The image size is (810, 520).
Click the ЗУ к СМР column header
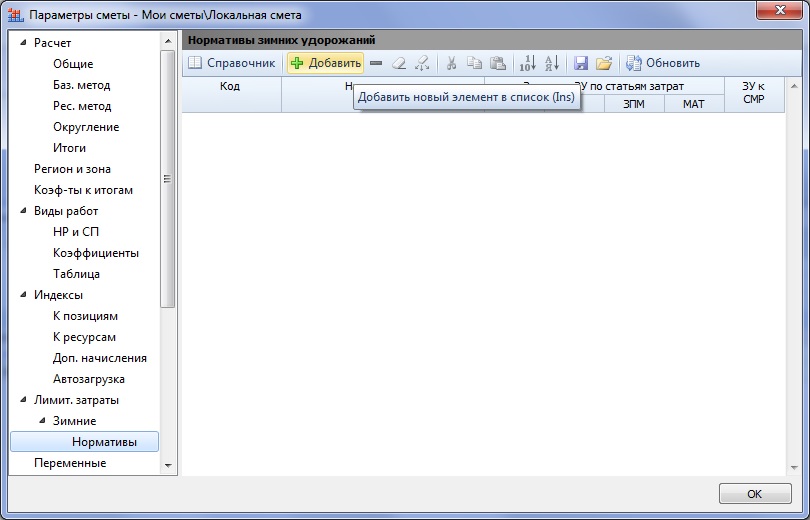(754, 94)
